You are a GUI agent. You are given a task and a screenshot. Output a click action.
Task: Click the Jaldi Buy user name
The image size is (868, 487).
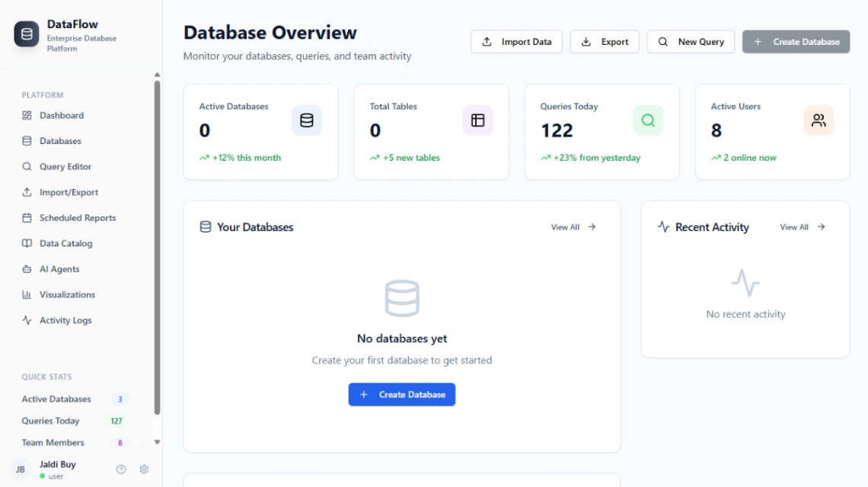(x=58, y=464)
